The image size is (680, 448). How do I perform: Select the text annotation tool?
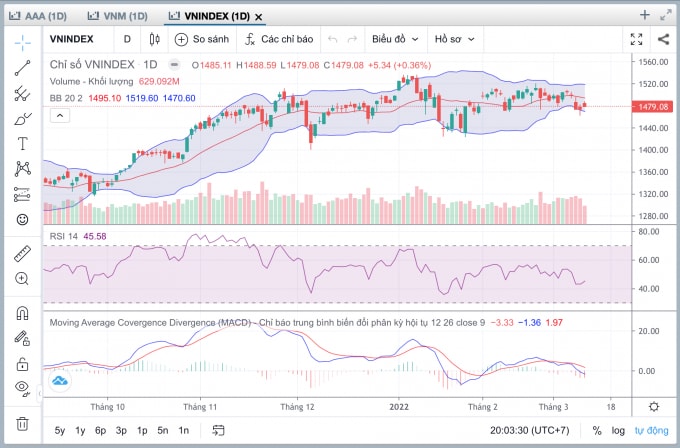(x=23, y=144)
